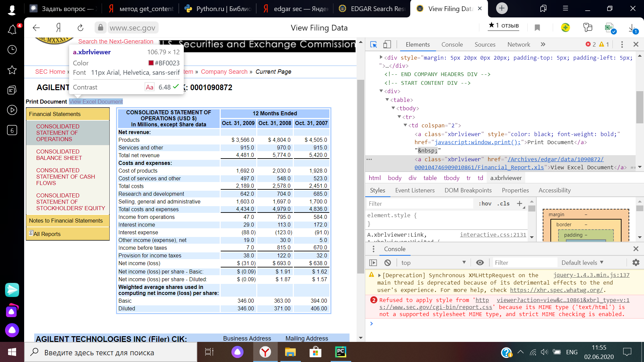Click View Excel Document link
The image size is (644, 362).
click(x=96, y=102)
